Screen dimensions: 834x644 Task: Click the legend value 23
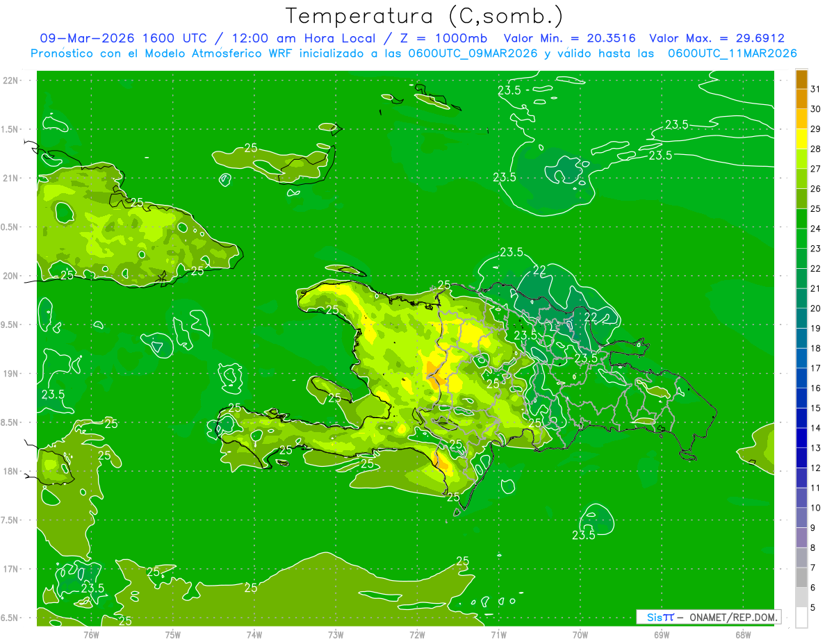click(816, 248)
